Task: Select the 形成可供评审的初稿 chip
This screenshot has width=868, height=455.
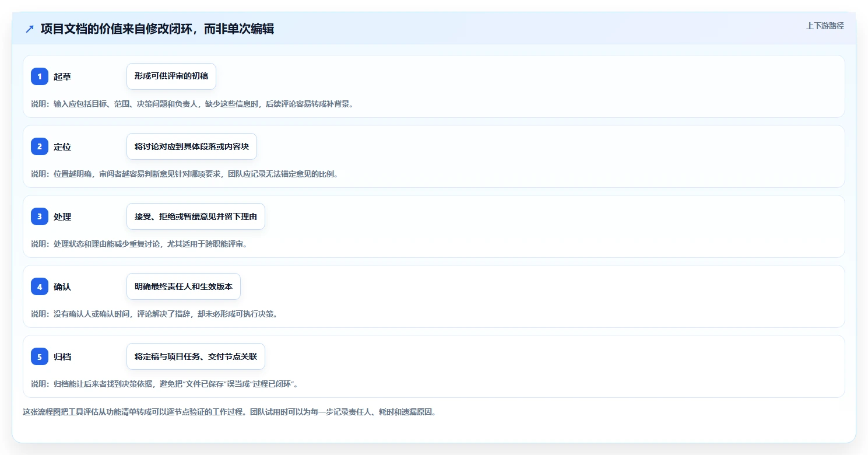Action: (x=171, y=76)
